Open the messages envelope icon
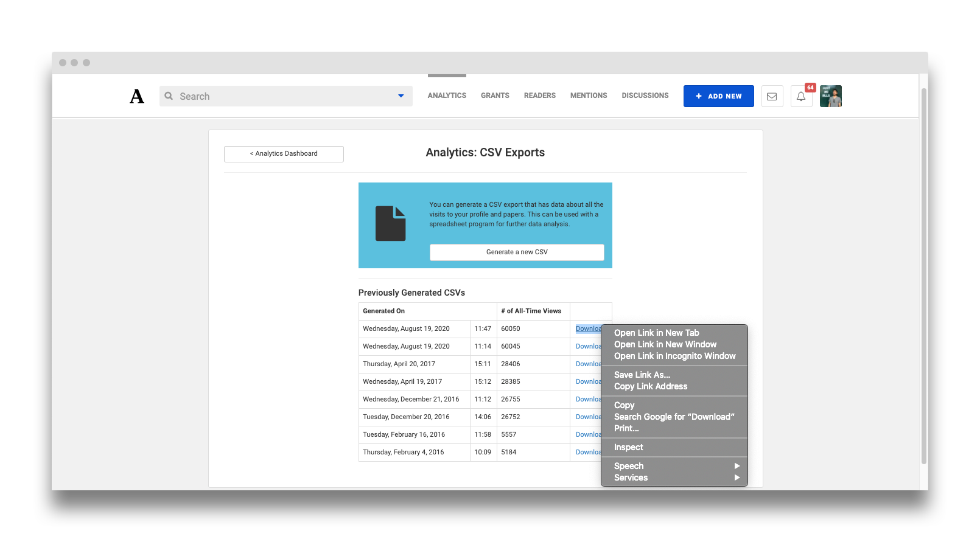 tap(772, 96)
